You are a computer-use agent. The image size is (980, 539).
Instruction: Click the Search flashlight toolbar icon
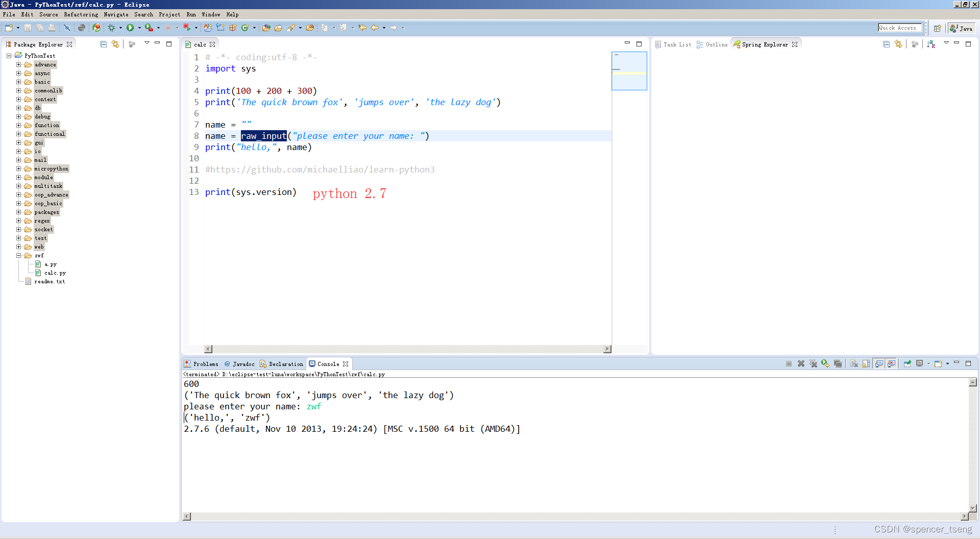click(x=290, y=28)
